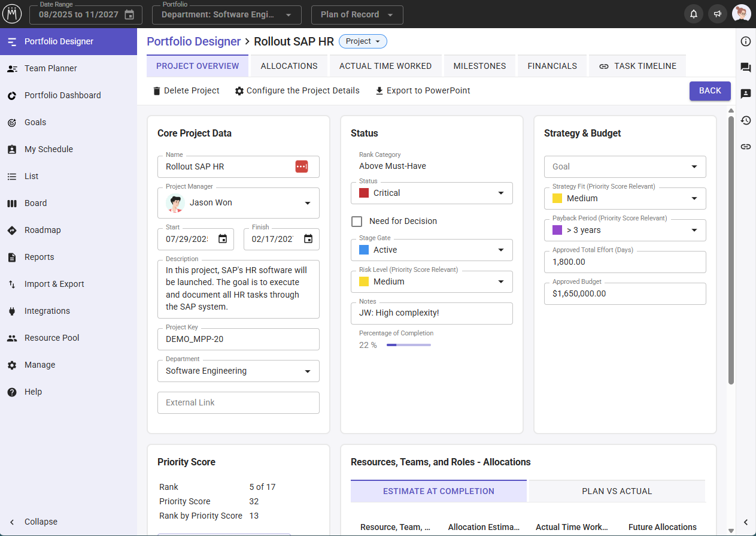Image resolution: width=756 pixels, height=536 pixels.
Task: Enable the Need for Decision checkbox
Action: [357, 222]
